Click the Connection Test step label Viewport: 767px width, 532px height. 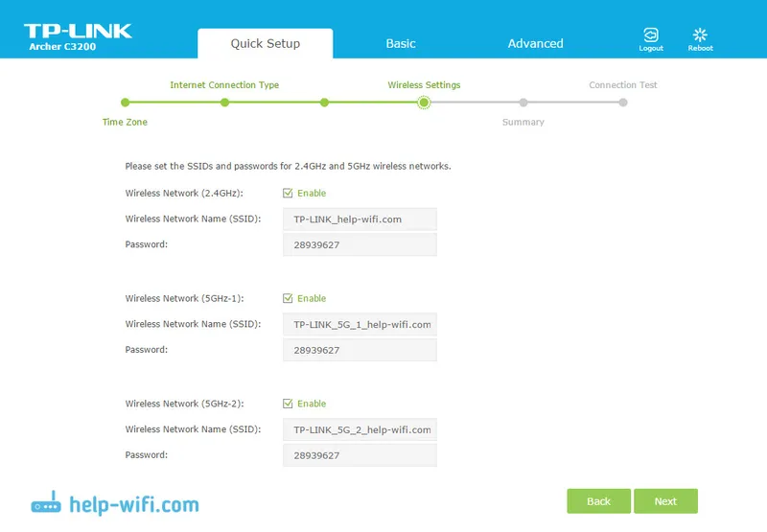click(622, 85)
